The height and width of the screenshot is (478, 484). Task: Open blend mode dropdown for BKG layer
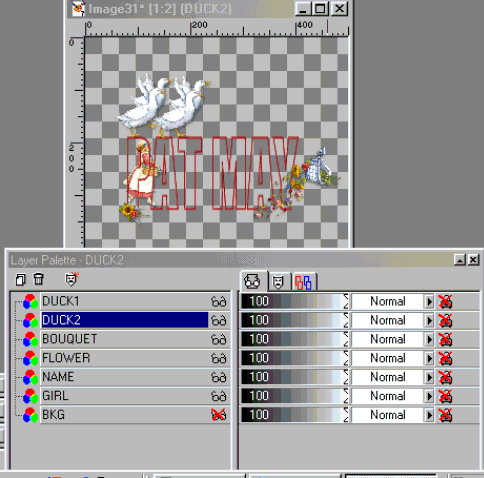pyautogui.click(x=429, y=415)
